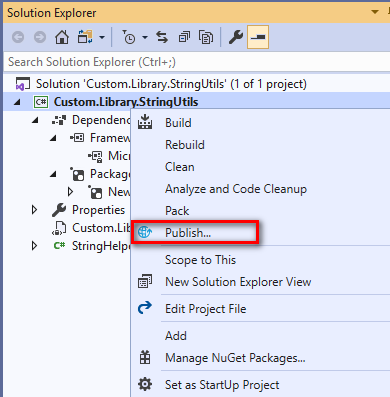390x397 pixels.
Task: Click the Microsoft framework reference icon
Action: [x=95, y=156]
